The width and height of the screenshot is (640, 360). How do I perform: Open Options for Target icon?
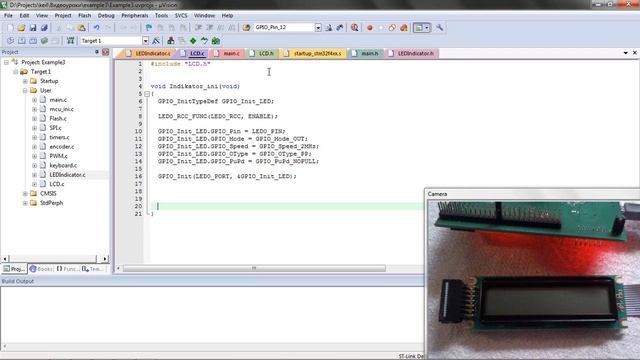(156, 41)
